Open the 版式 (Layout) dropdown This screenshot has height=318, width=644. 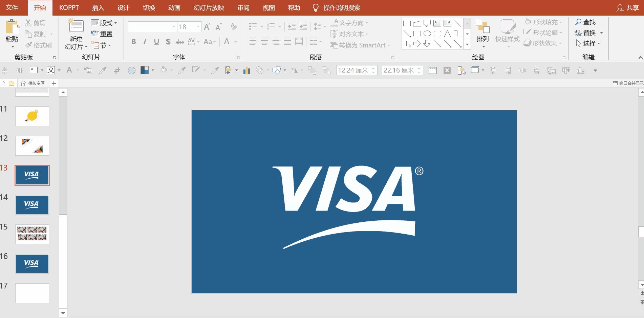click(x=104, y=23)
